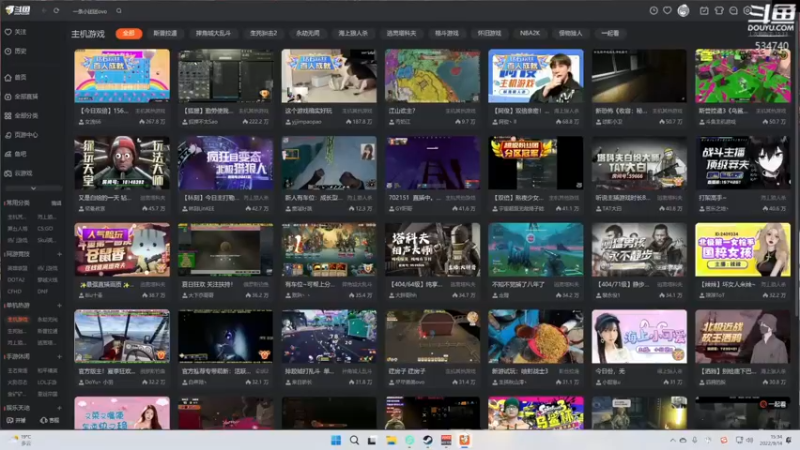This screenshot has height=450, width=800.
Task: Select the 永劫无间 category tab
Action: (308, 33)
